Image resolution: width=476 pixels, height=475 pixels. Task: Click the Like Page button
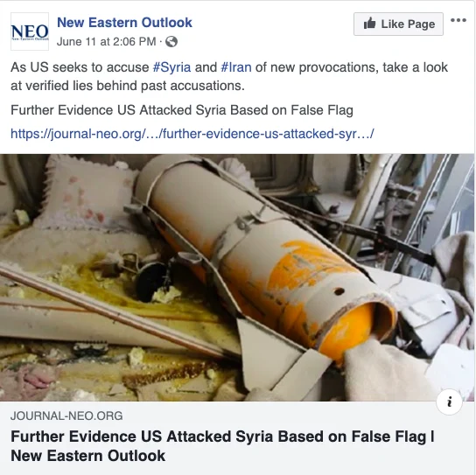pos(398,24)
